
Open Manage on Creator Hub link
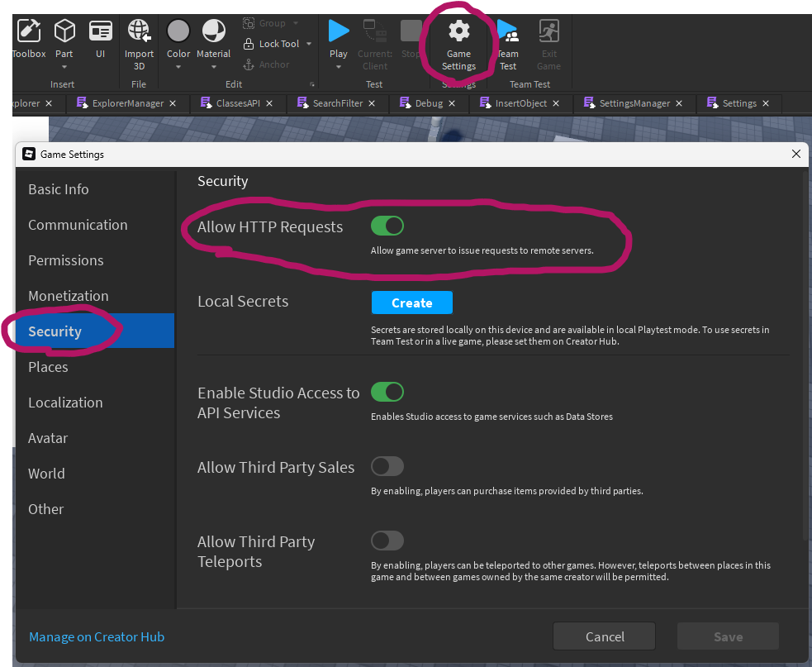97,636
